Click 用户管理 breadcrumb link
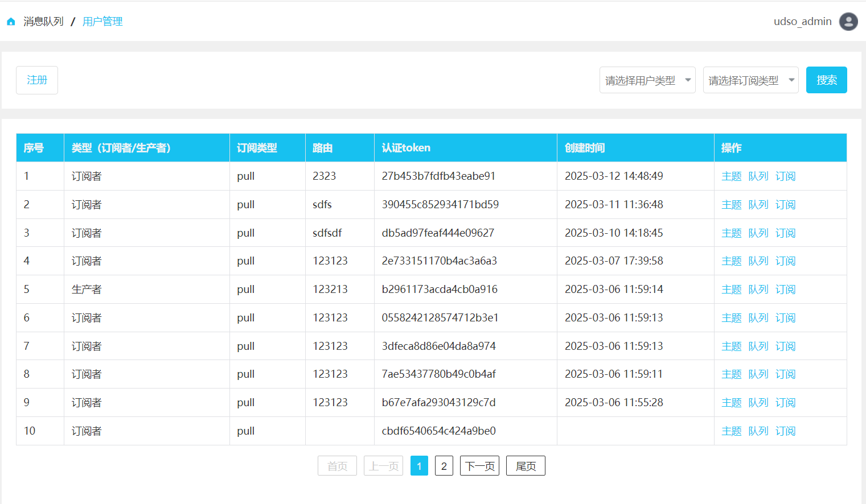Image resolution: width=866 pixels, height=504 pixels. [x=102, y=22]
